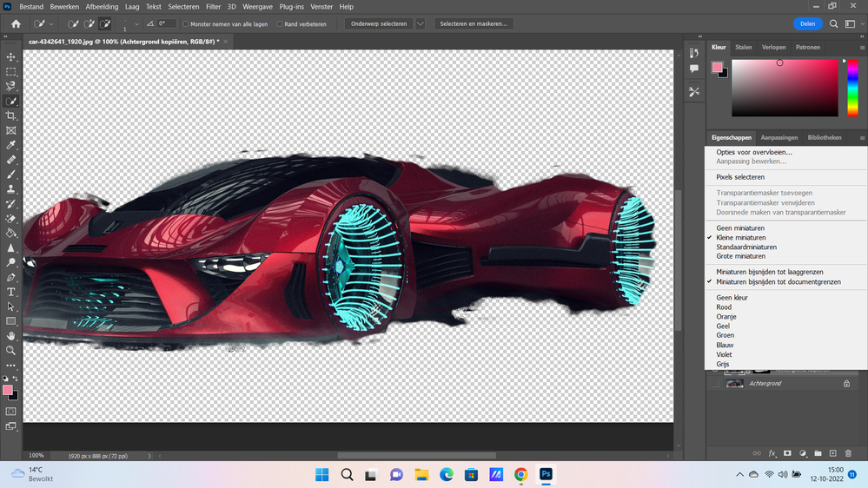Activate the Type tool
Screen dimensions: 868x488
click(x=11, y=292)
